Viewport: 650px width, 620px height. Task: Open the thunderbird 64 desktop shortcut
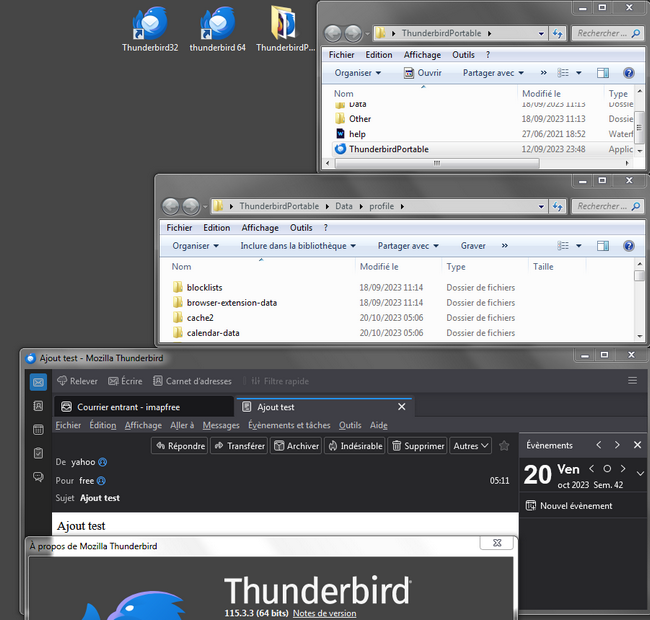coord(218,29)
